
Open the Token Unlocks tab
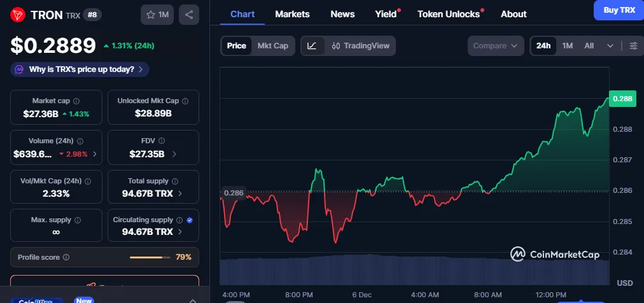[449, 14]
